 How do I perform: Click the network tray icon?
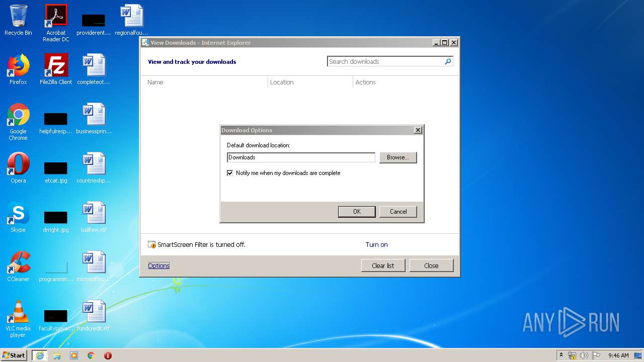[572, 355]
